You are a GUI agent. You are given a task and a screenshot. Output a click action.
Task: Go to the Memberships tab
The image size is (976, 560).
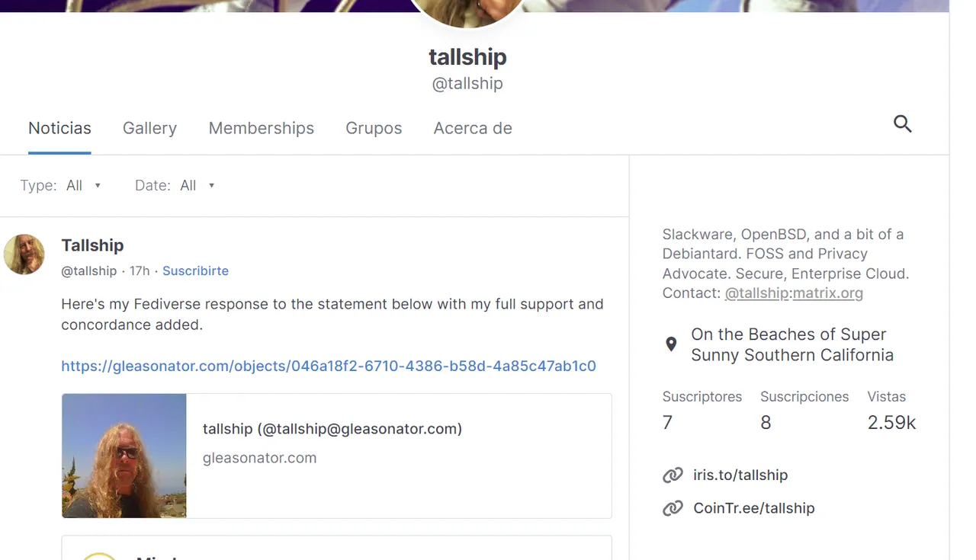tap(262, 128)
